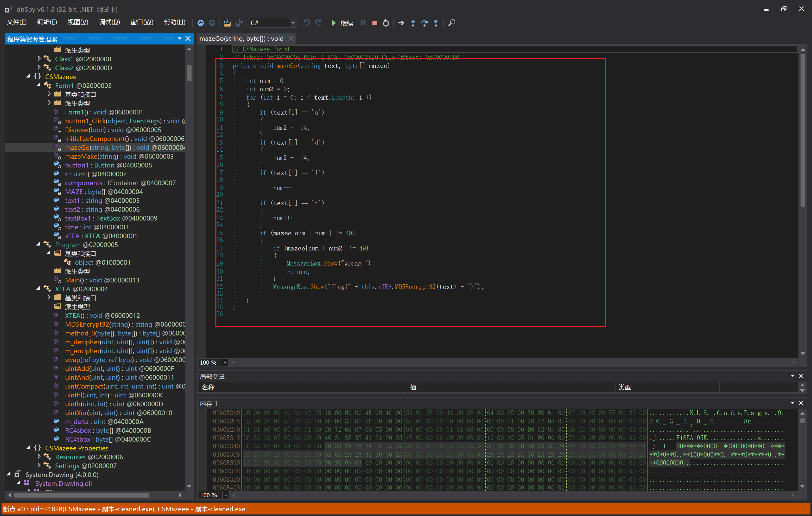Collapse the CSMazeee.Properties namespace node
The height and width of the screenshot is (516, 812).
(x=29, y=448)
